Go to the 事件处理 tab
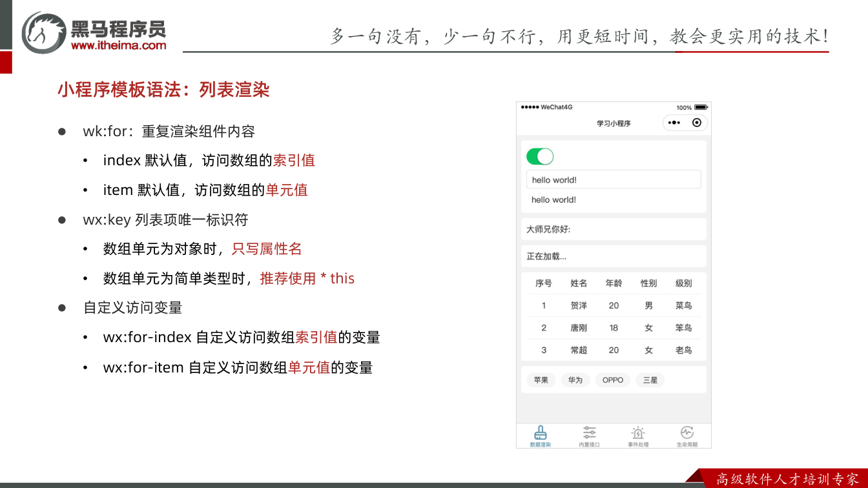The image size is (868, 488). click(638, 436)
